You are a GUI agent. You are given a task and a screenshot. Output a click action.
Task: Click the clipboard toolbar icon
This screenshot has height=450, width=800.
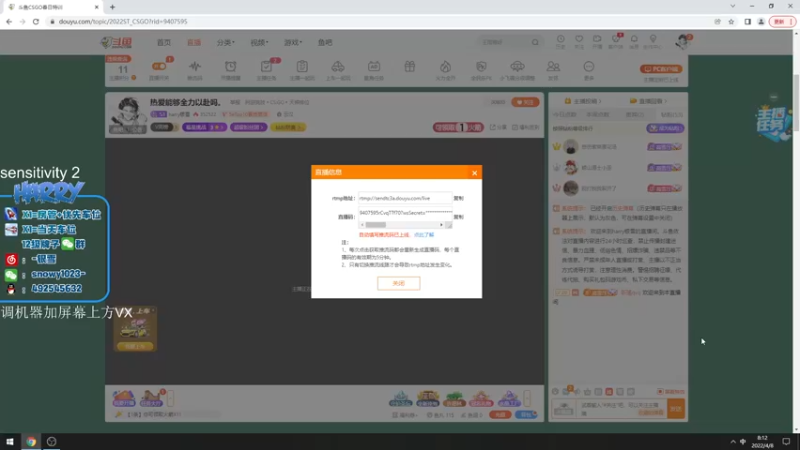(302, 66)
